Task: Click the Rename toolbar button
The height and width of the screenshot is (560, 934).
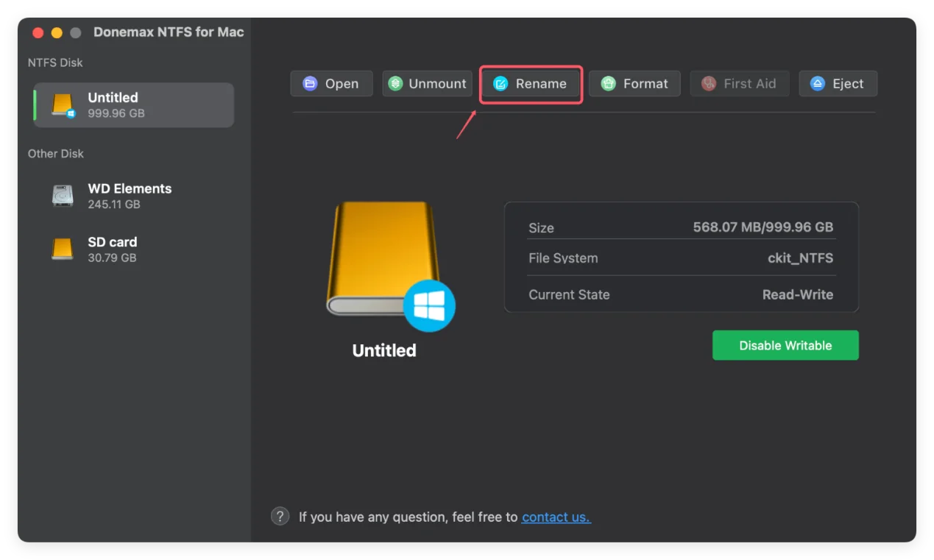Action: [x=531, y=84]
